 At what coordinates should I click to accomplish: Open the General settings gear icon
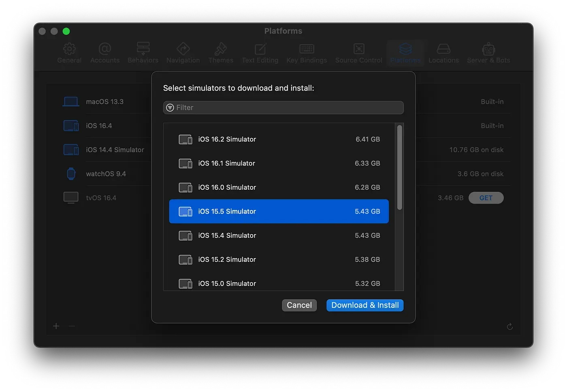pyautogui.click(x=69, y=49)
